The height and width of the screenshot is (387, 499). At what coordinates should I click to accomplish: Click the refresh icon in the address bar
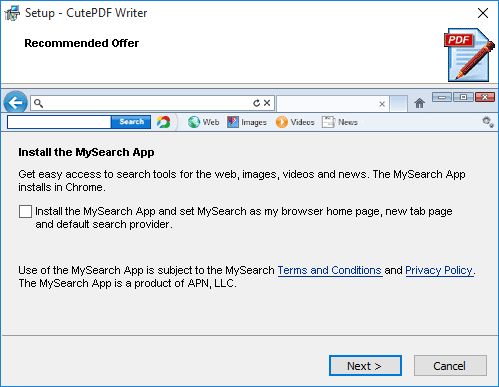[256, 103]
